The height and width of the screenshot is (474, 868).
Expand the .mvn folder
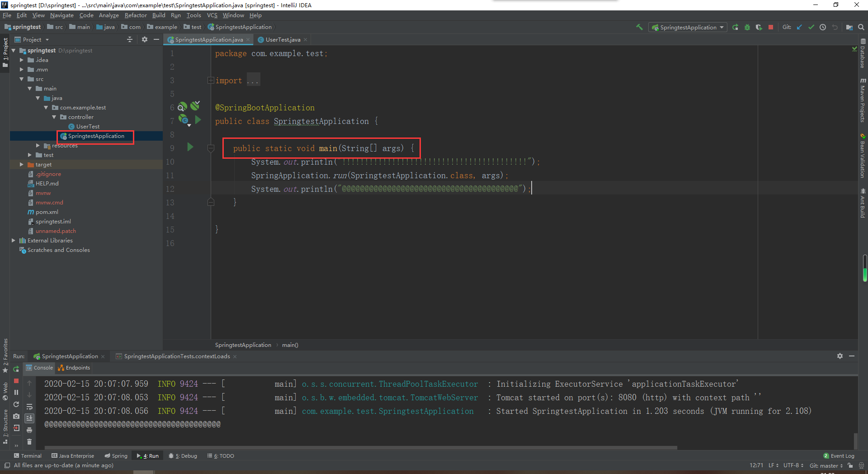click(x=21, y=69)
